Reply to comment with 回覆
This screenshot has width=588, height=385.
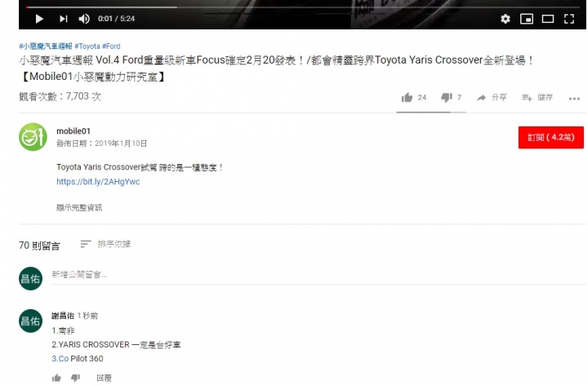[104, 378]
